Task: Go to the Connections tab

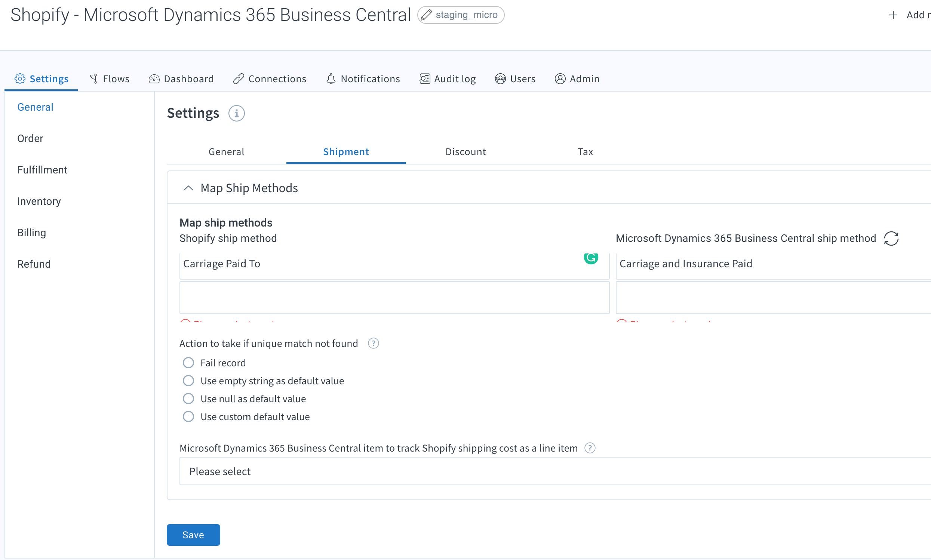Action: click(x=270, y=79)
